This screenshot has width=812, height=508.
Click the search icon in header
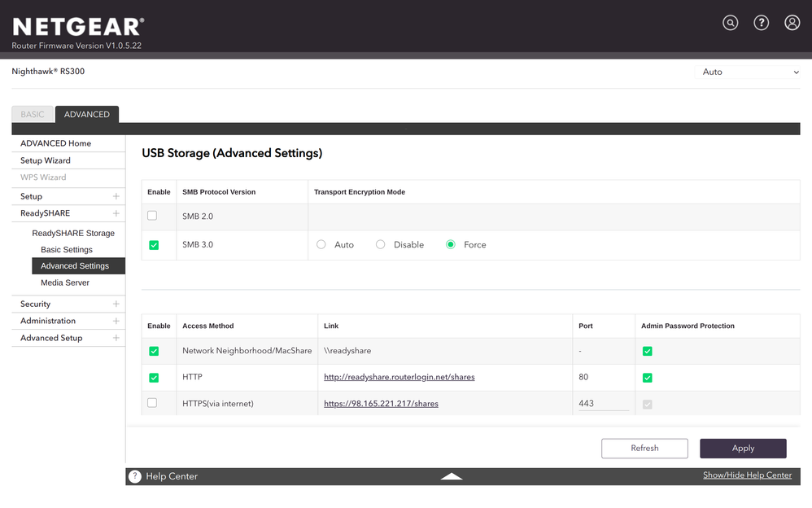730,23
